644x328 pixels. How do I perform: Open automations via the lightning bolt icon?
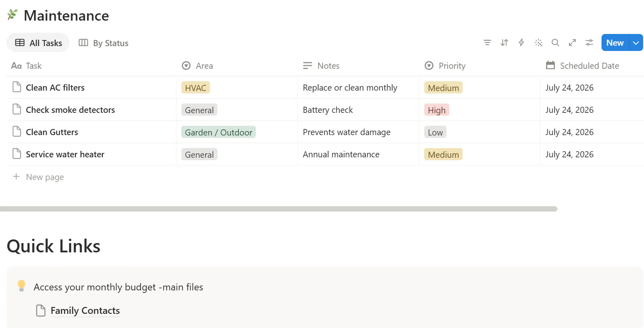tap(521, 42)
